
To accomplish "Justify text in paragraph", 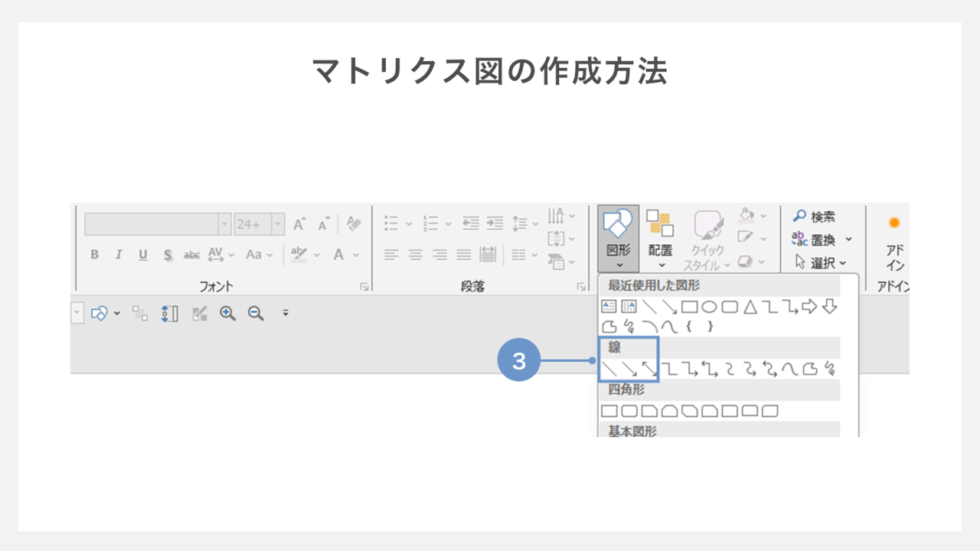I will (x=464, y=255).
